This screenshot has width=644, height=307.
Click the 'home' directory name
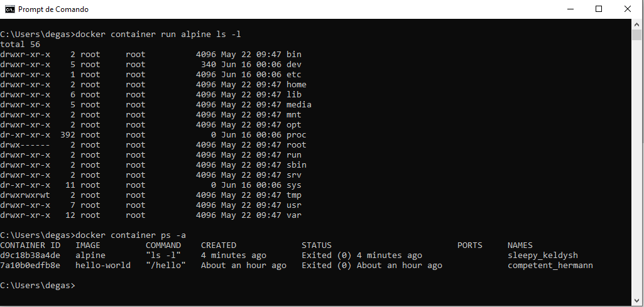297,85
